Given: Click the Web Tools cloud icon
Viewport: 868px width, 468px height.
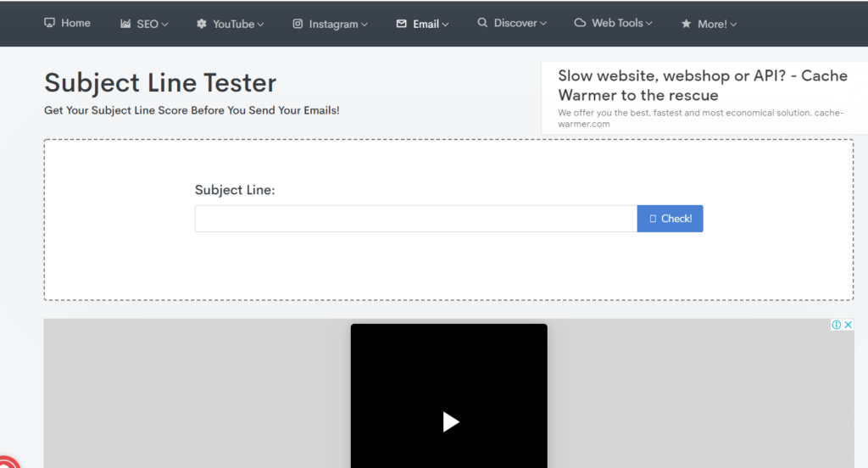Looking at the screenshot, I should pos(580,23).
